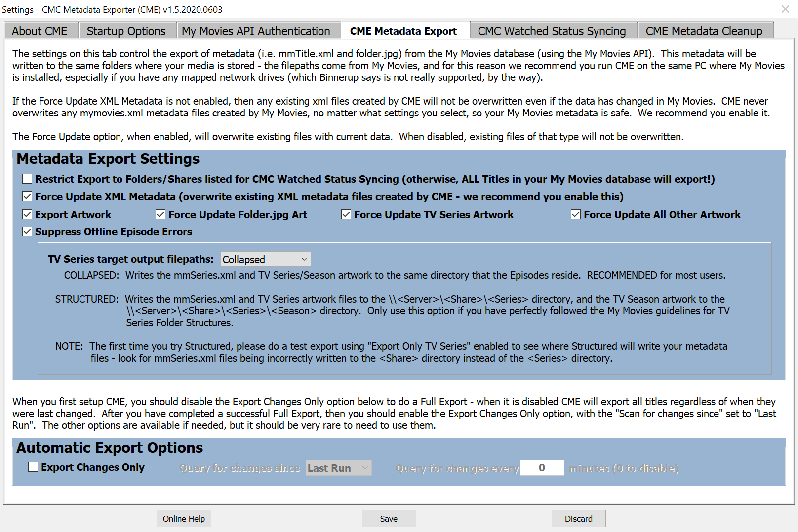Screen dimensions: 798x532
Task: Click the STRUCTURED description text
Action: [393, 311]
